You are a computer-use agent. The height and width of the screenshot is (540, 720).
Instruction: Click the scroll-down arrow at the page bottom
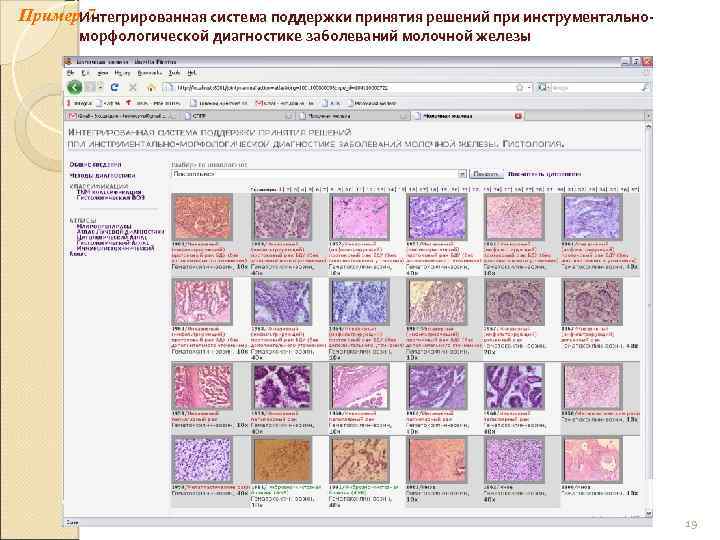pos(648,513)
